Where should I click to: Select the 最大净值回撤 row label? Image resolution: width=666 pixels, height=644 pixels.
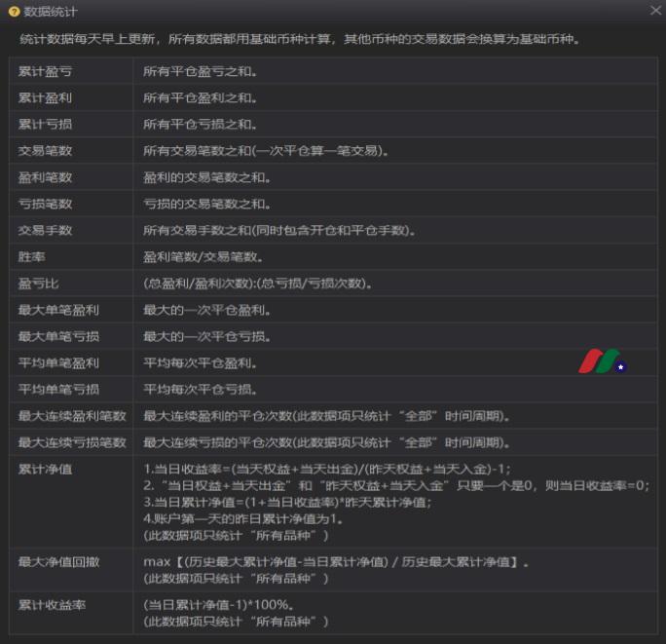coord(58,561)
